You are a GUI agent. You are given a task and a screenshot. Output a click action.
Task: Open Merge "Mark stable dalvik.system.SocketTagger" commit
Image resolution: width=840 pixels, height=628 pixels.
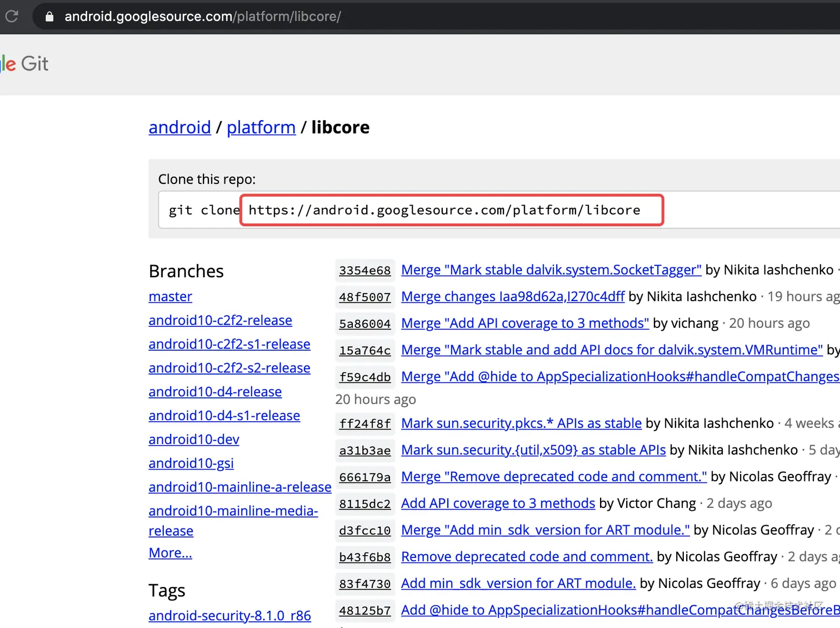[551, 270]
